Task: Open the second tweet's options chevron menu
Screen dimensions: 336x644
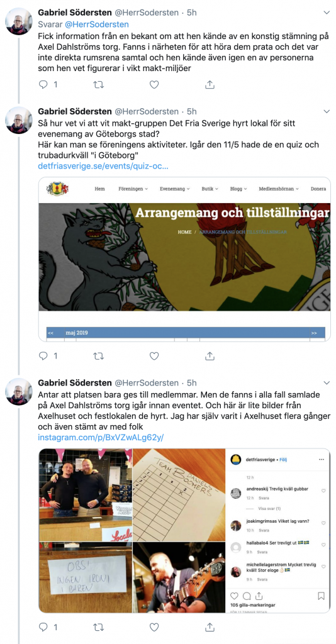Action: (x=327, y=111)
